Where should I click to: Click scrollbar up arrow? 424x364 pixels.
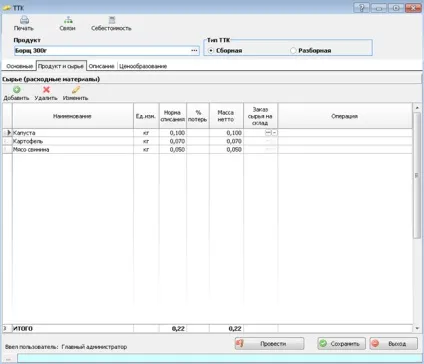(417, 108)
